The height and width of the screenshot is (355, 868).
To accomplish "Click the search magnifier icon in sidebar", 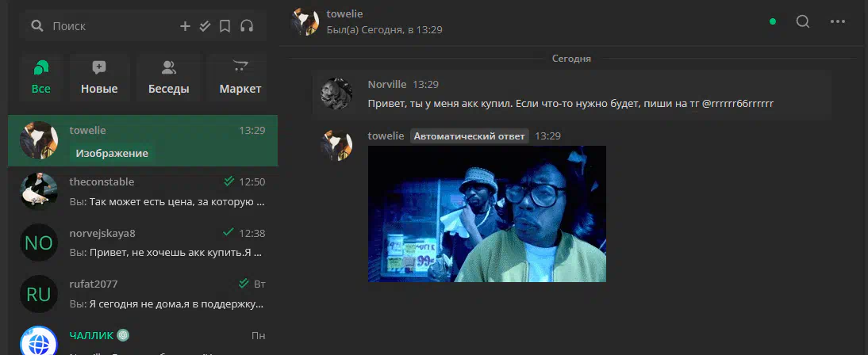I will (x=37, y=26).
